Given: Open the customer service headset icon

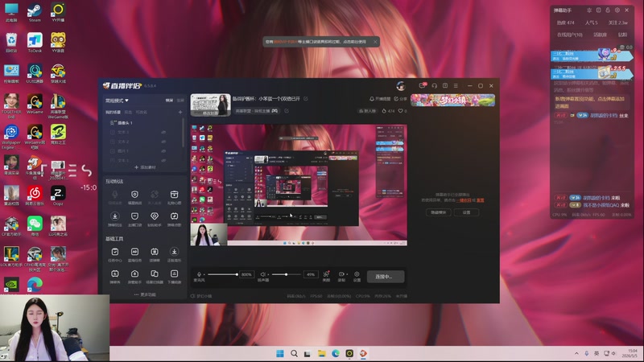Looking at the screenshot, I should click(x=434, y=86).
